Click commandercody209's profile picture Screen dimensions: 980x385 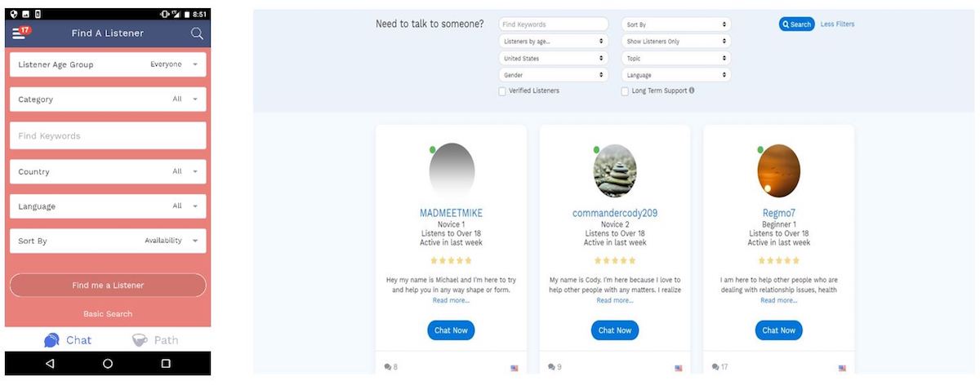pos(615,170)
